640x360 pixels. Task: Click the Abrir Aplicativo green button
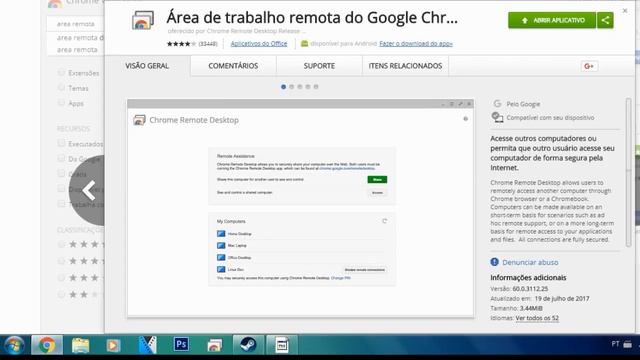pos(552,20)
